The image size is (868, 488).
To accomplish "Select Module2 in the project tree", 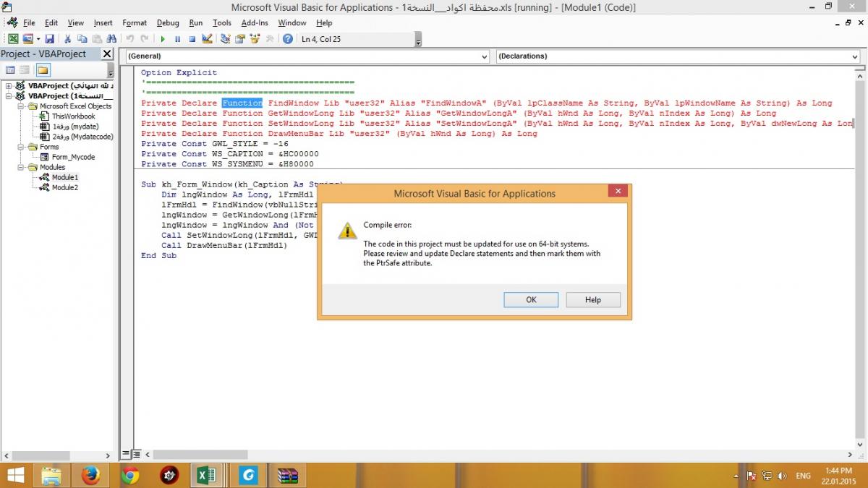I will (x=65, y=187).
